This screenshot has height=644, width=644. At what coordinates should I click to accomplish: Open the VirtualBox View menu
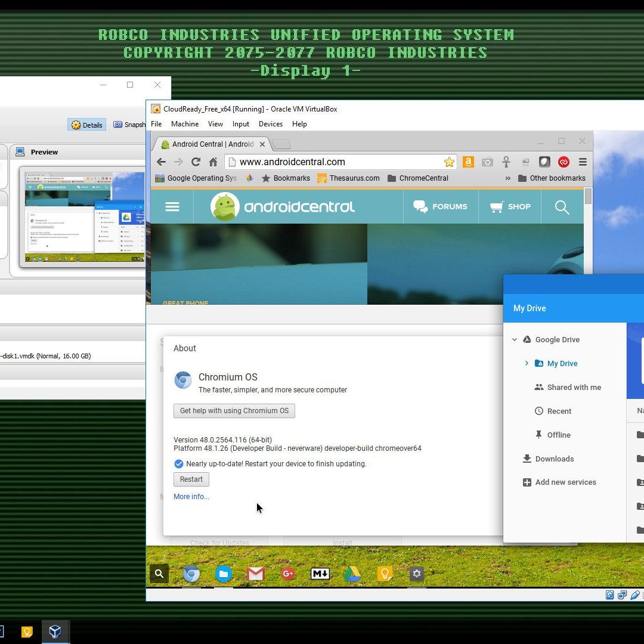tap(215, 124)
